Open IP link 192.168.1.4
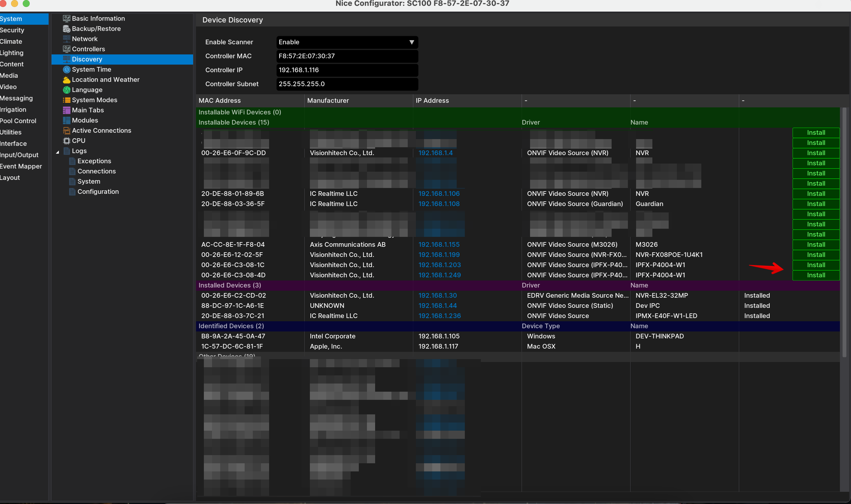This screenshot has height=504, width=851. 435,153
